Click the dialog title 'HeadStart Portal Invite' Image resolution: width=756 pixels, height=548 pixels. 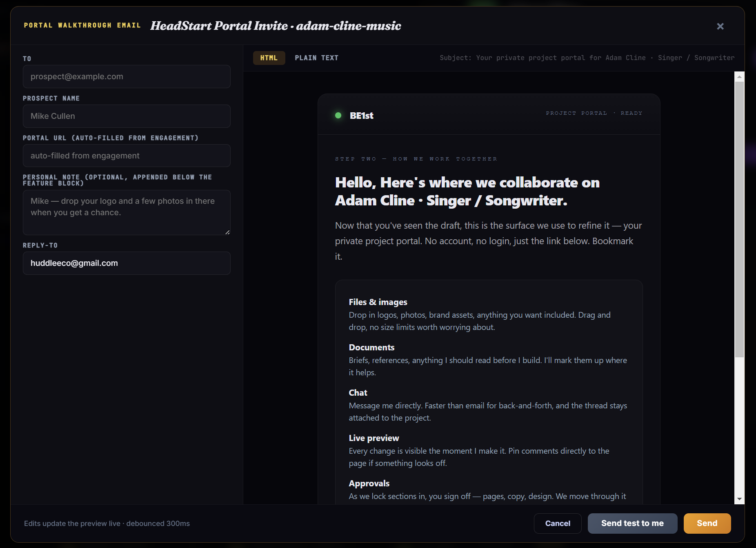(x=276, y=26)
